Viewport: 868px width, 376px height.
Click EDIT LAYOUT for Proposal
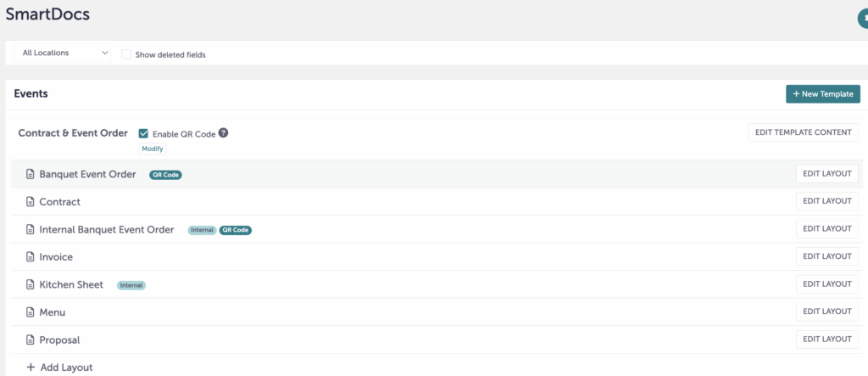pos(827,339)
